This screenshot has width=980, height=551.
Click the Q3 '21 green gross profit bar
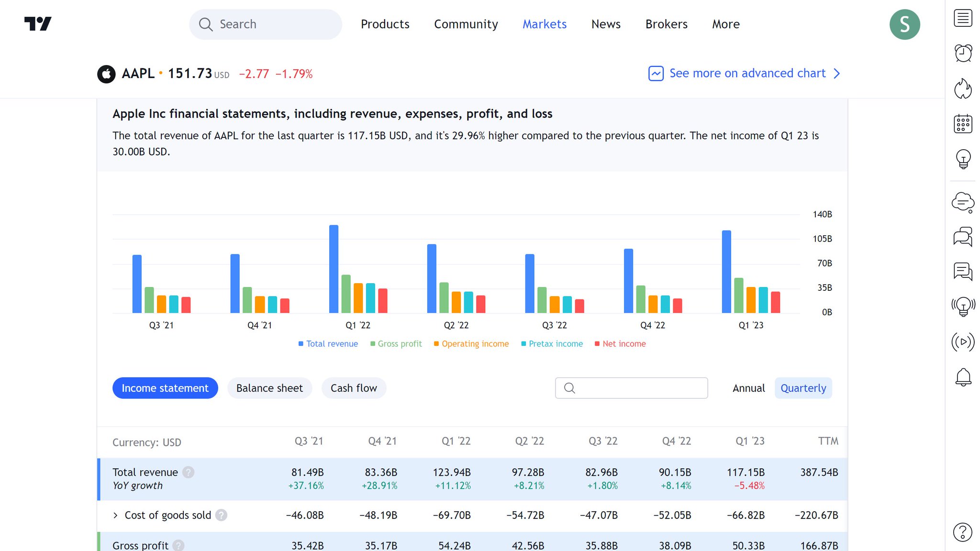tap(149, 300)
